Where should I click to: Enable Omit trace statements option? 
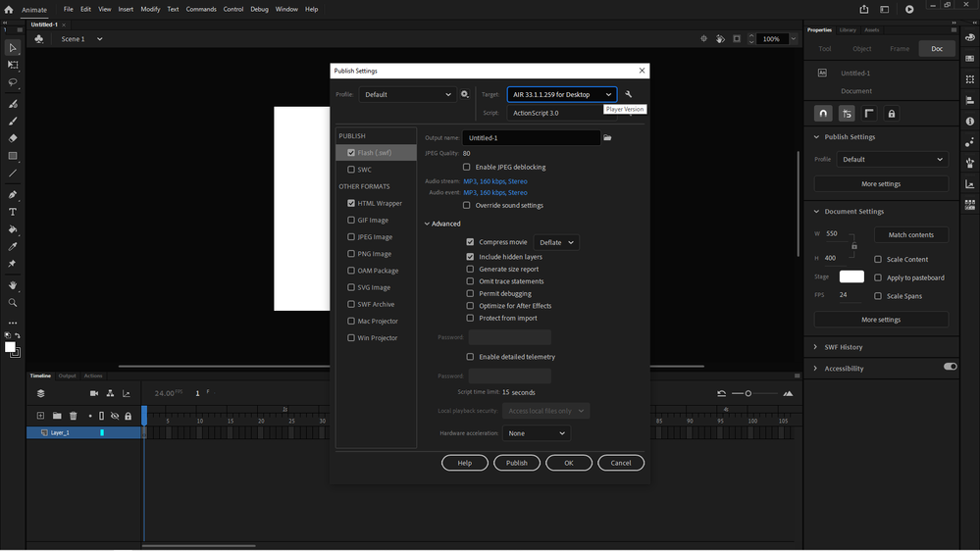pyautogui.click(x=470, y=281)
